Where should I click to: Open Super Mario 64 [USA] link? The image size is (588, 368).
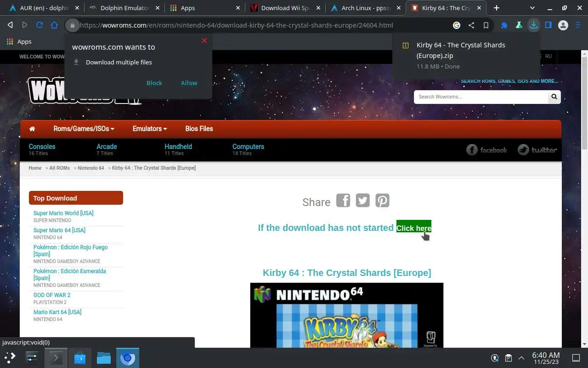59,230
